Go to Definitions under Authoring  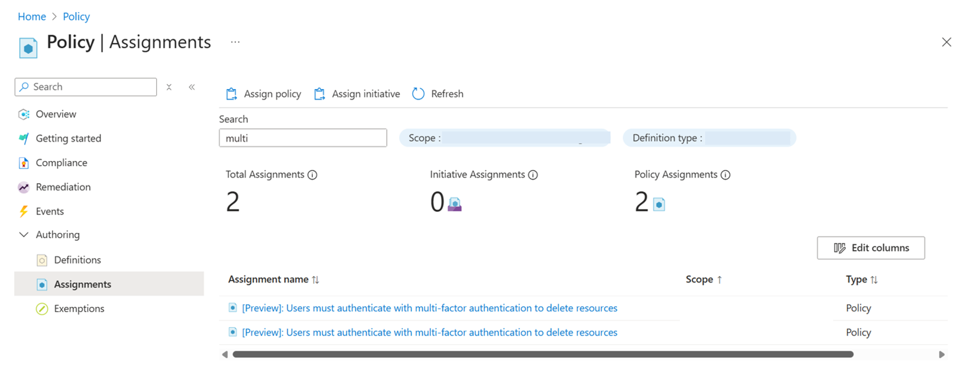click(x=77, y=260)
